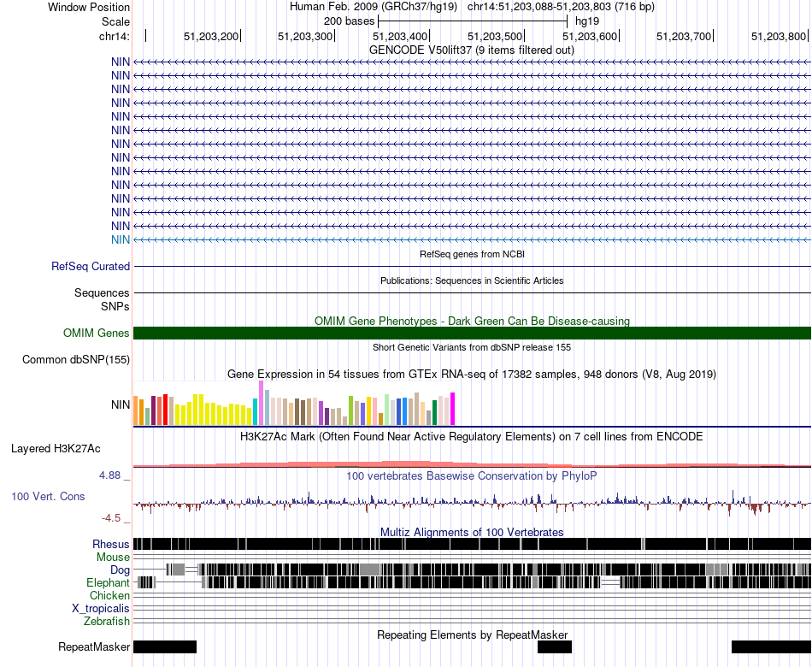Click the Elephant alignment track row
Viewport: 812px width, 667px height.
point(472,582)
